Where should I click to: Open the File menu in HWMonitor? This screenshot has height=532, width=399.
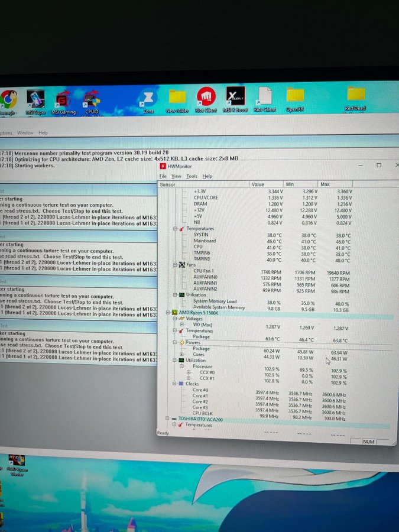163,176
